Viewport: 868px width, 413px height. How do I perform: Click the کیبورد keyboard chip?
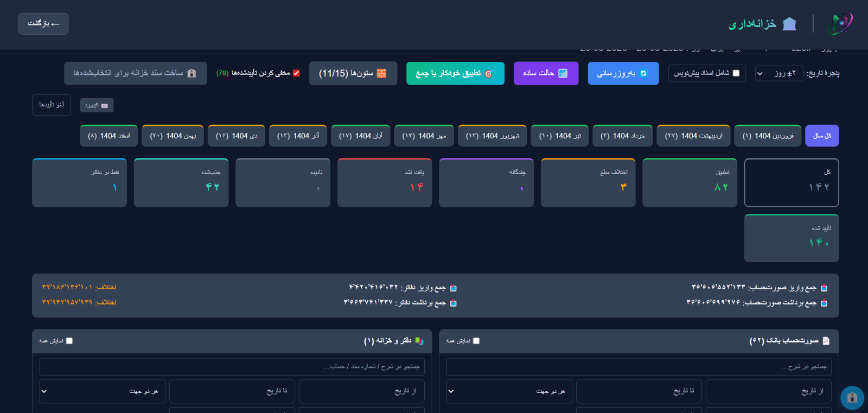coord(97,105)
